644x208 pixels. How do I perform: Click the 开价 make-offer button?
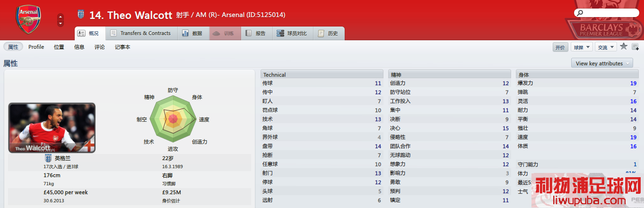pyautogui.click(x=560, y=47)
